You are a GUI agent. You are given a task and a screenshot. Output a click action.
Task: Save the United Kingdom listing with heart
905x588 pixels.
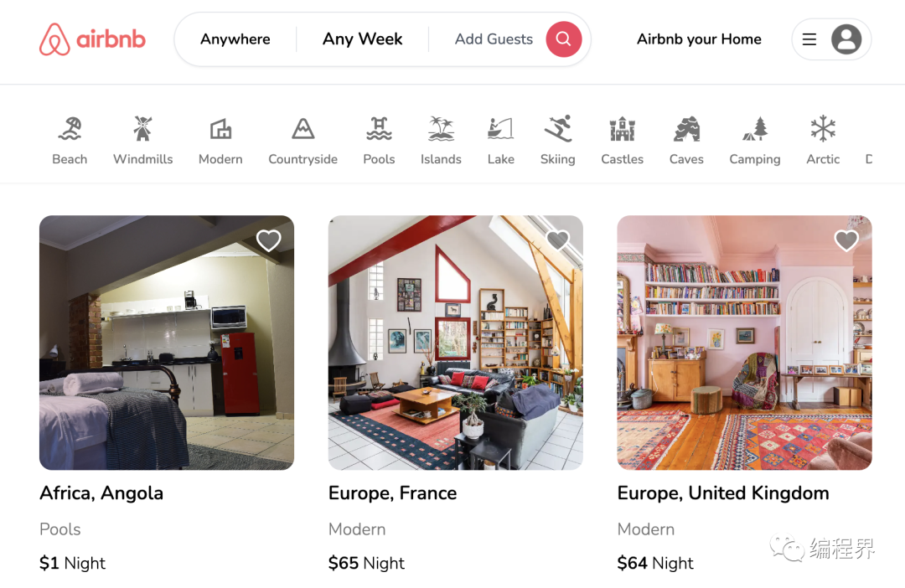coord(846,240)
